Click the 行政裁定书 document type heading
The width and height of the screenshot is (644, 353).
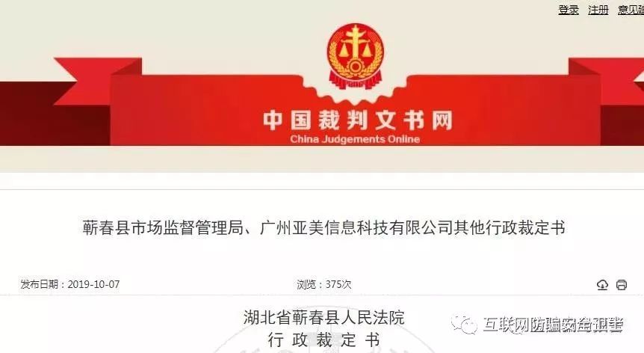tap(324, 340)
